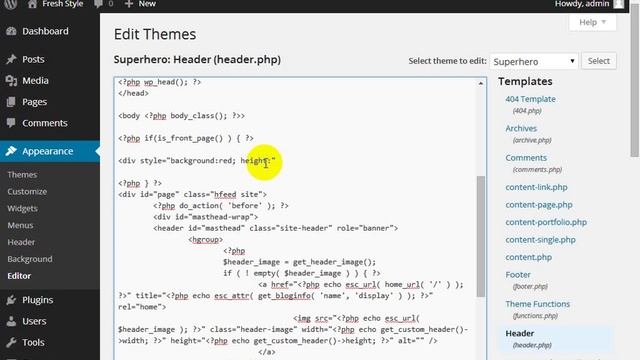The height and width of the screenshot is (360, 640).
Task: Select Editor submenu item
Action: pyautogui.click(x=19, y=276)
